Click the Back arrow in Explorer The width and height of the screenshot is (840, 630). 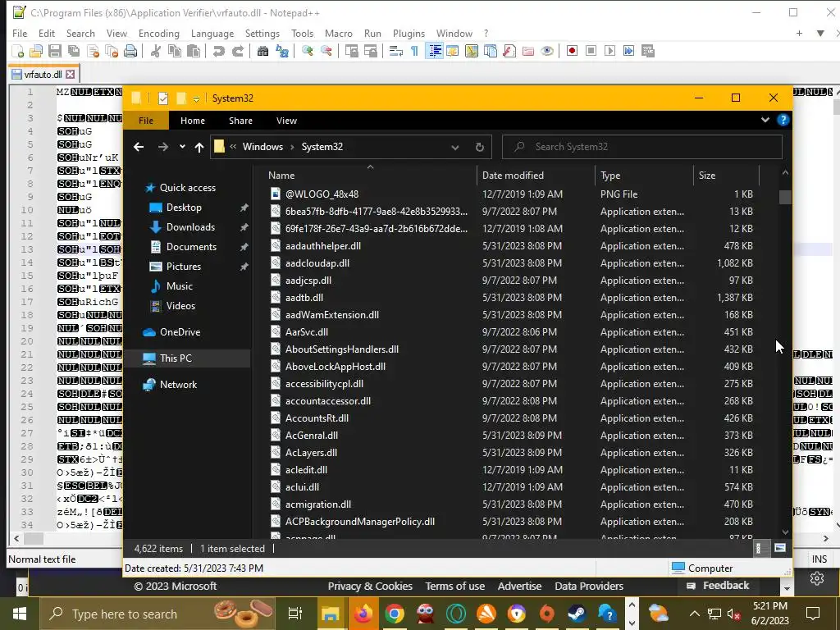tap(139, 147)
